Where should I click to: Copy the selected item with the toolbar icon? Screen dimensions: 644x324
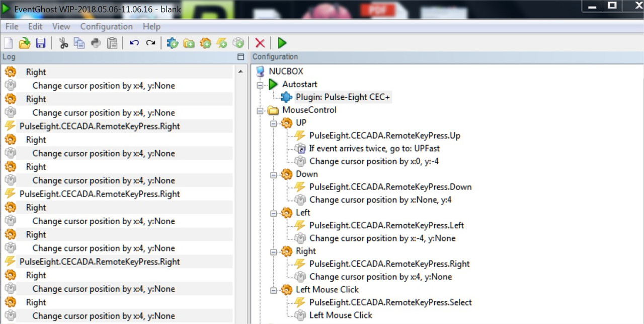click(79, 43)
